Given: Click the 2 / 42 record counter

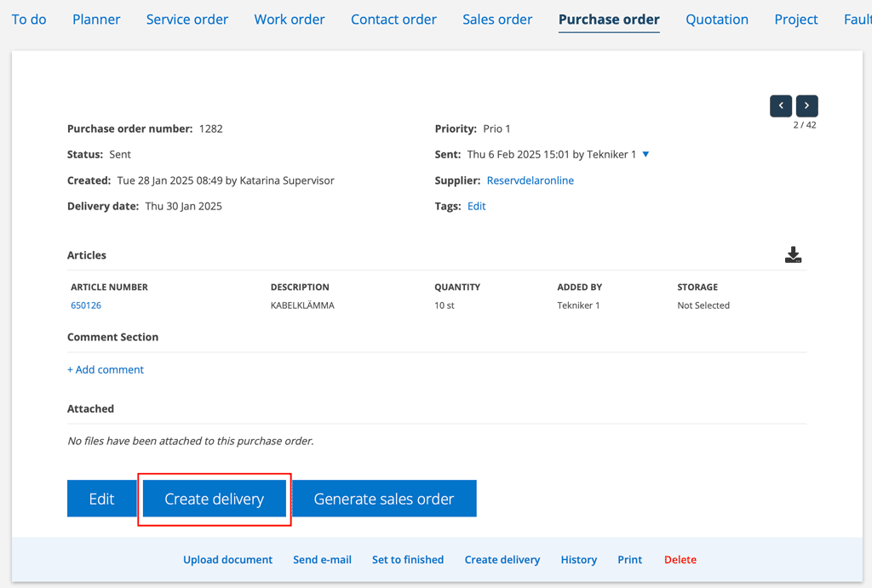Looking at the screenshot, I should pyautogui.click(x=805, y=125).
